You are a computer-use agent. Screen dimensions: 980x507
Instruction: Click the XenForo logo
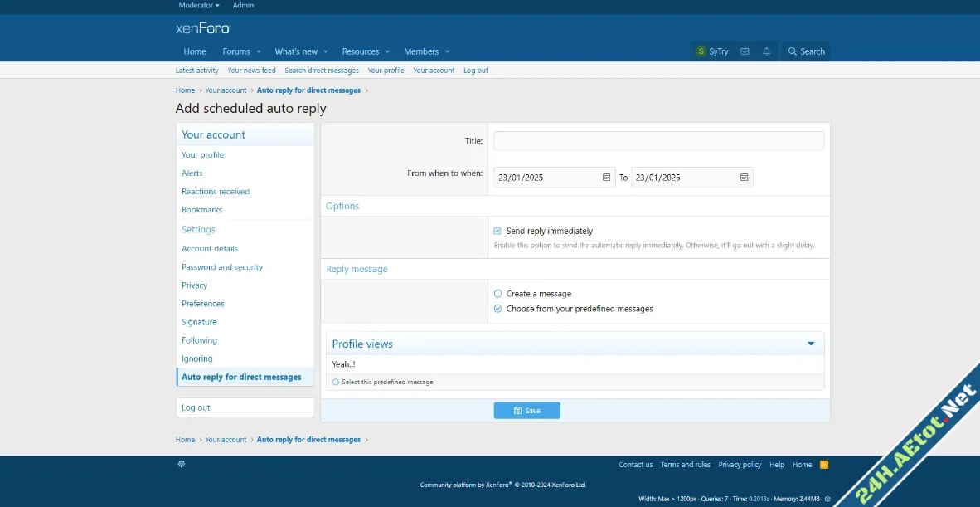(x=202, y=28)
